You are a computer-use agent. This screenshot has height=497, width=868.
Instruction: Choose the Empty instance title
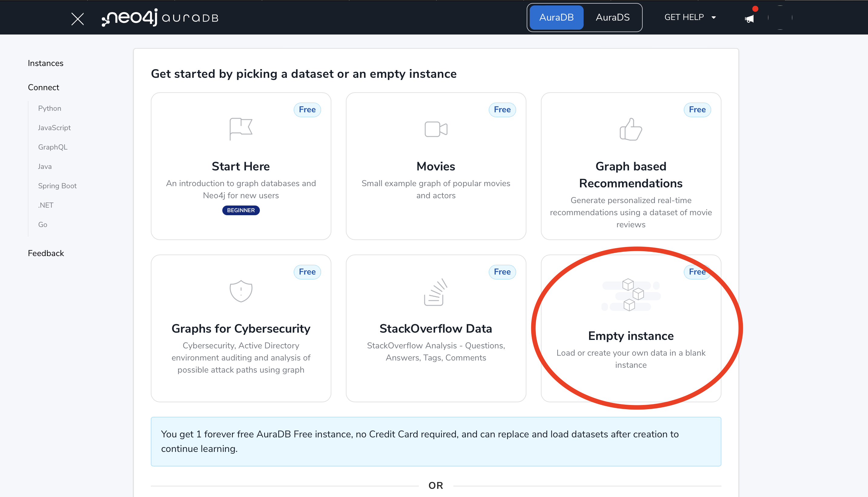point(631,336)
